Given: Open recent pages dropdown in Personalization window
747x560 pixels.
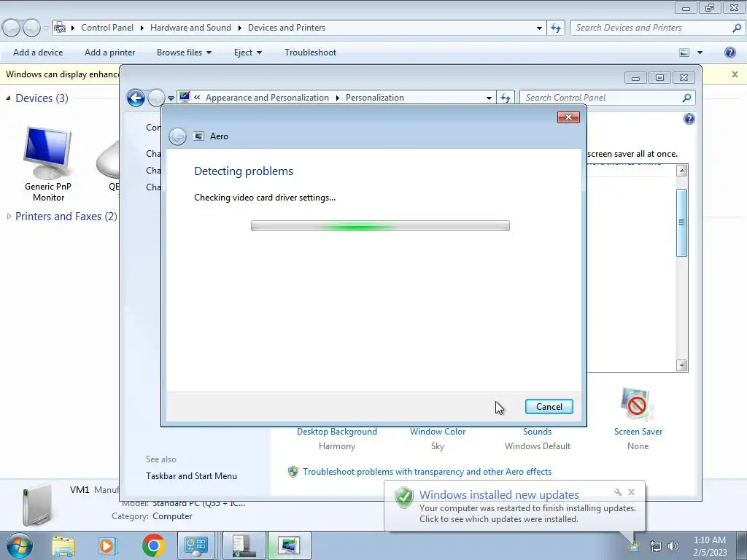Looking at the screenshot, I should point(171,98).
